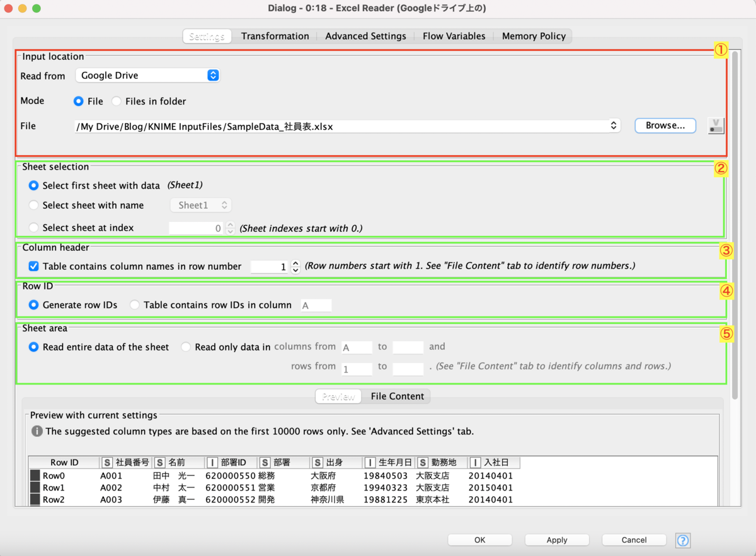Click the color square of Row0

35,475
